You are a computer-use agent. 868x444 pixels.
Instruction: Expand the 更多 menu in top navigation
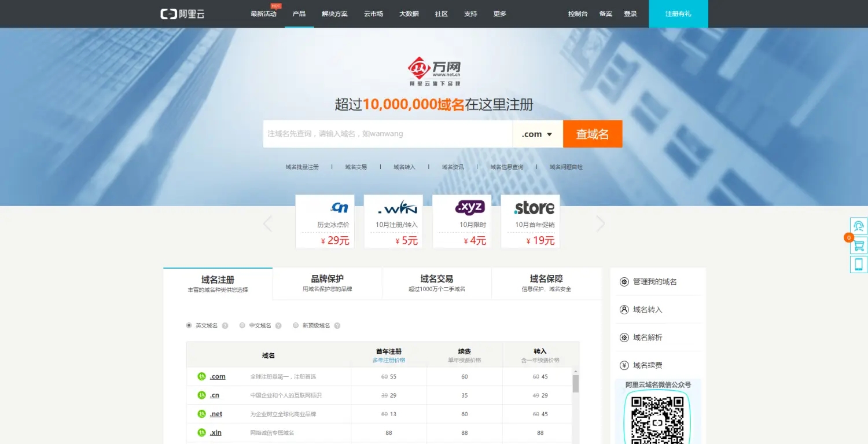point(500,14)
